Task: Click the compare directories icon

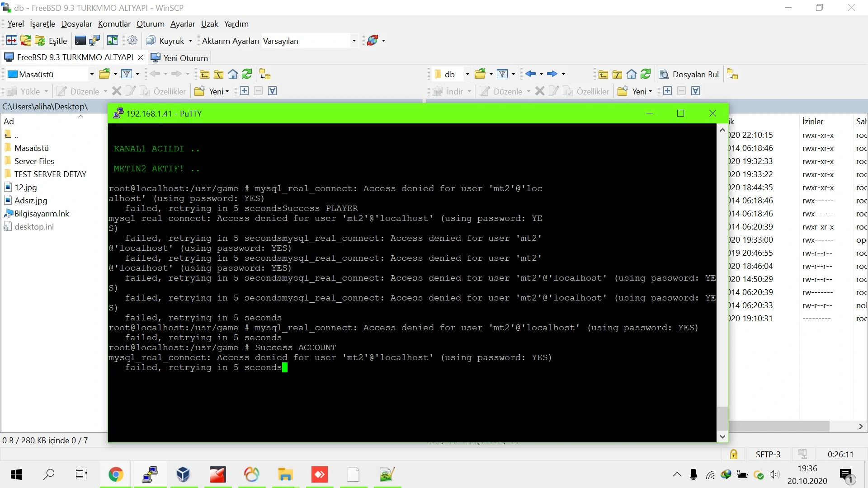Action: (12, 41)
